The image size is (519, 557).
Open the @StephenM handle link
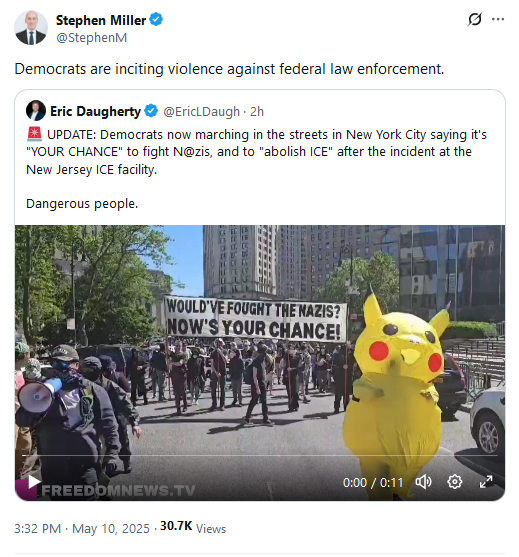tap(92, 37)
